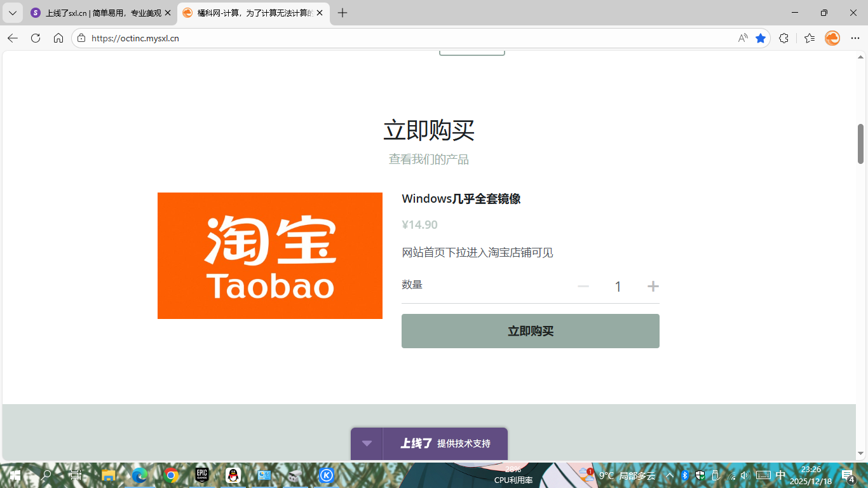Switch to Microsoft Edge on the taskbar
Screen dimensions: 868x488
coord(139,475)
